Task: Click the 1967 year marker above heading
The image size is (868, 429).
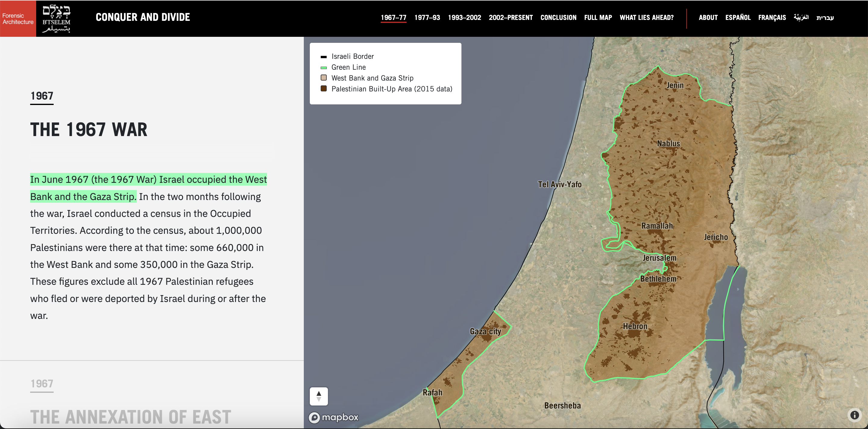Action: coord(42,96)
